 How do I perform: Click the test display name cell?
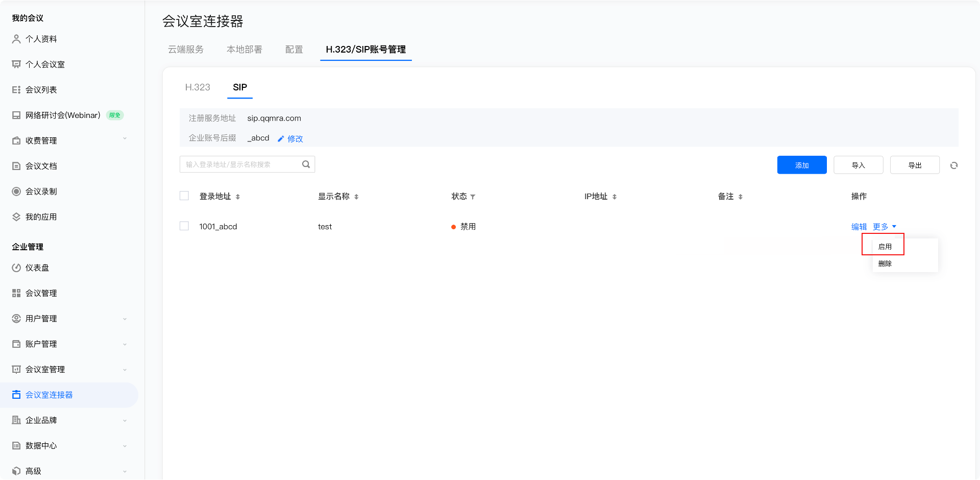pyautogui.click(x=325, y=227)
